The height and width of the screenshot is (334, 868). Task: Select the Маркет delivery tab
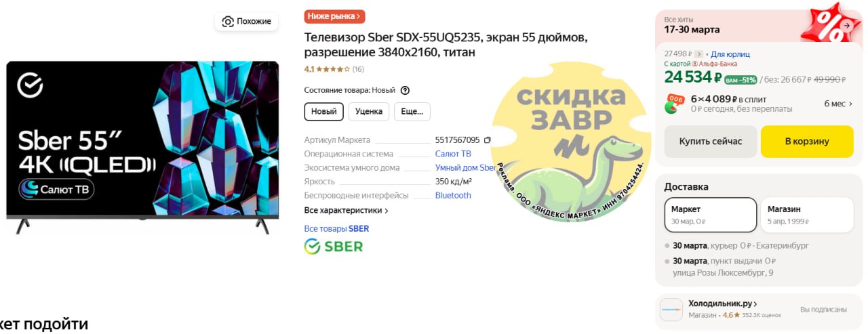point(711,215)
